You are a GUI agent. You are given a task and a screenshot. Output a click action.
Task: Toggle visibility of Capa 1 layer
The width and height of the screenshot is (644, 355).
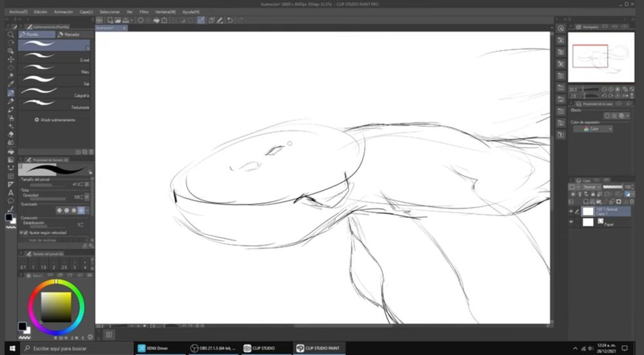click(571, 211)
